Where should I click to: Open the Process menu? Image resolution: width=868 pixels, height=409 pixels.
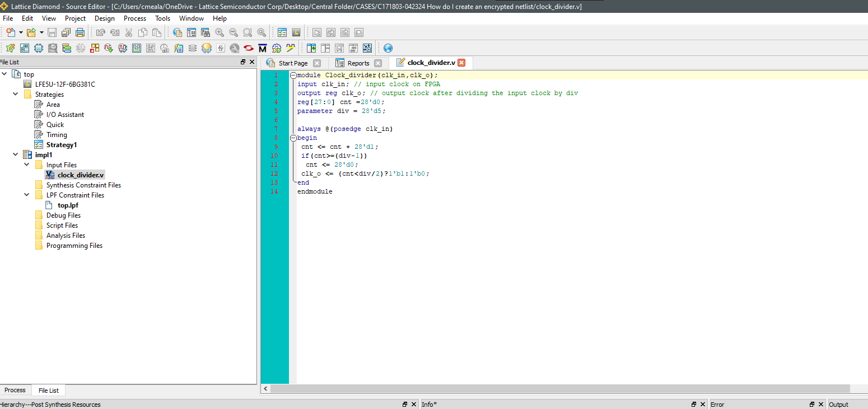point(134,18)
